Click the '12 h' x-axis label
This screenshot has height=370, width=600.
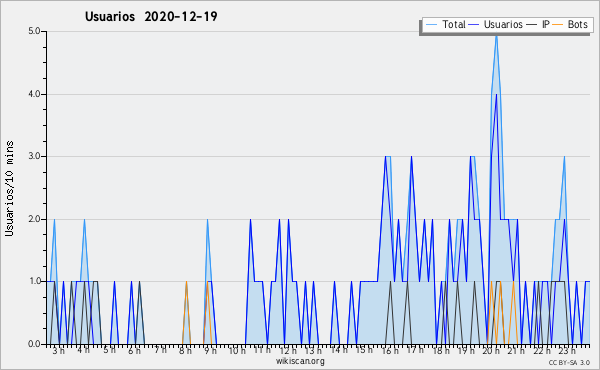[288, 350]
